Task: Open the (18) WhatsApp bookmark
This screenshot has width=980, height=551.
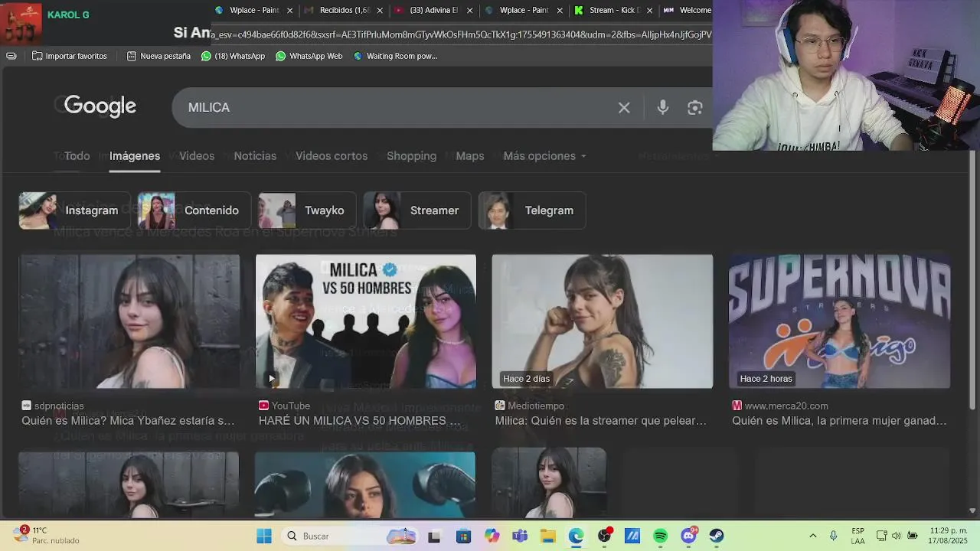Action: [x=233, y=56]
